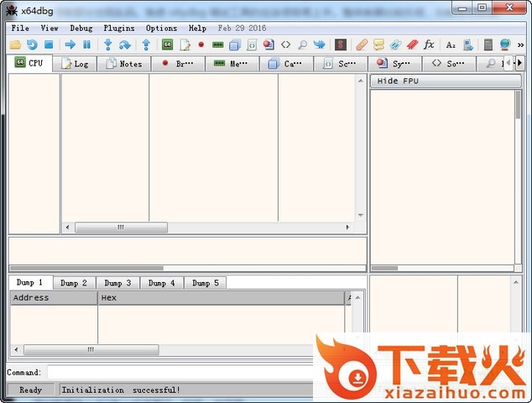Click the Stop debugging square icon
532x403 pixels.
point(49,44)
